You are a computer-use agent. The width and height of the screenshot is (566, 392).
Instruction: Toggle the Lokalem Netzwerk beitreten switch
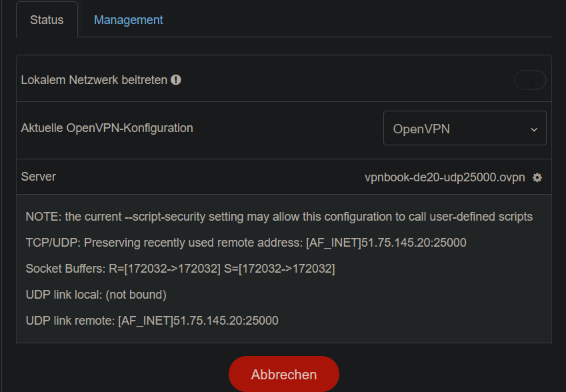[x=530, y=80]
